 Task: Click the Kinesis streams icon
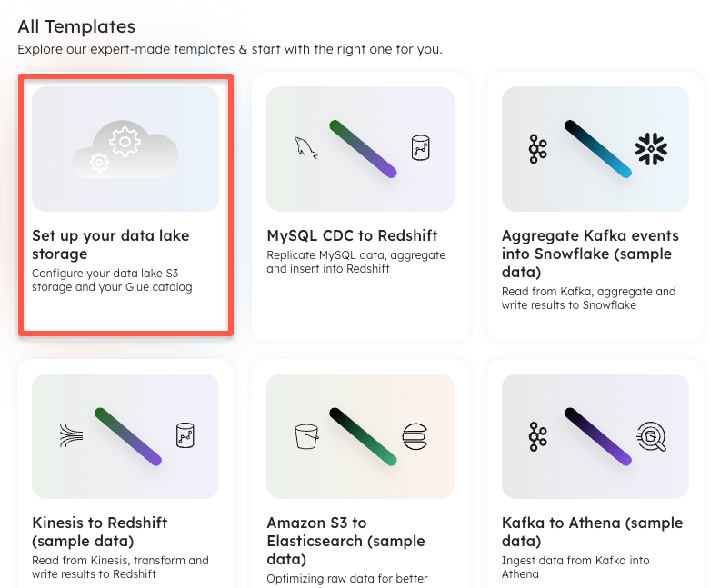point(72,435)
